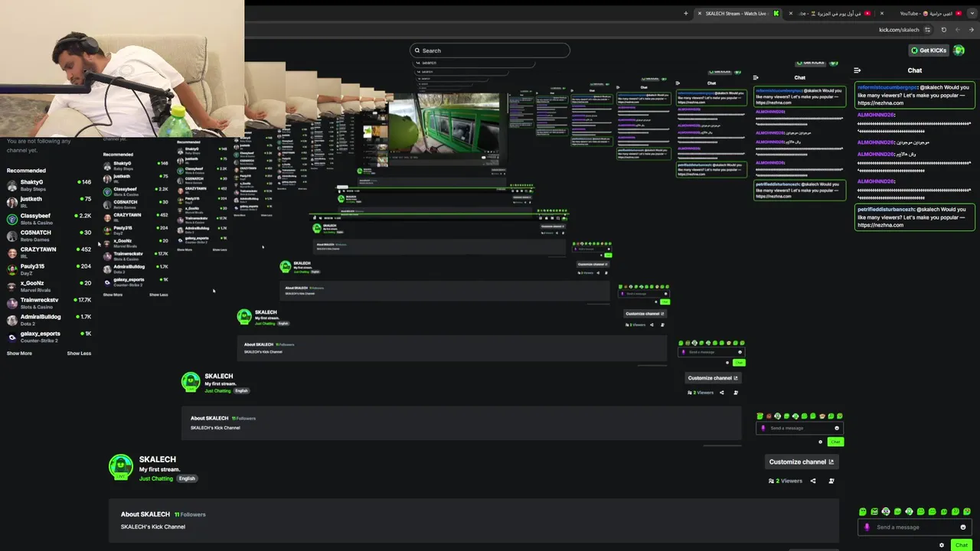Open CG5NATCH channel in the largest Recommended list

click(48, 236)
